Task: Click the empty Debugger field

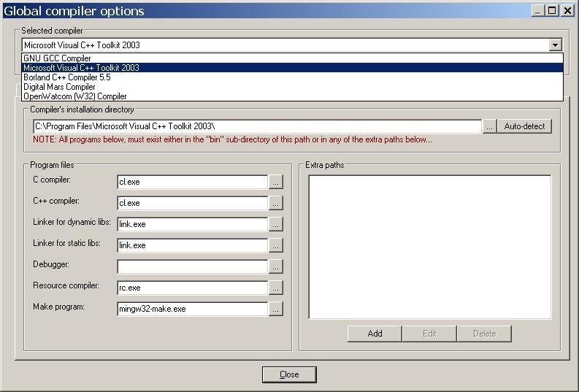Action: pos(192,266)
